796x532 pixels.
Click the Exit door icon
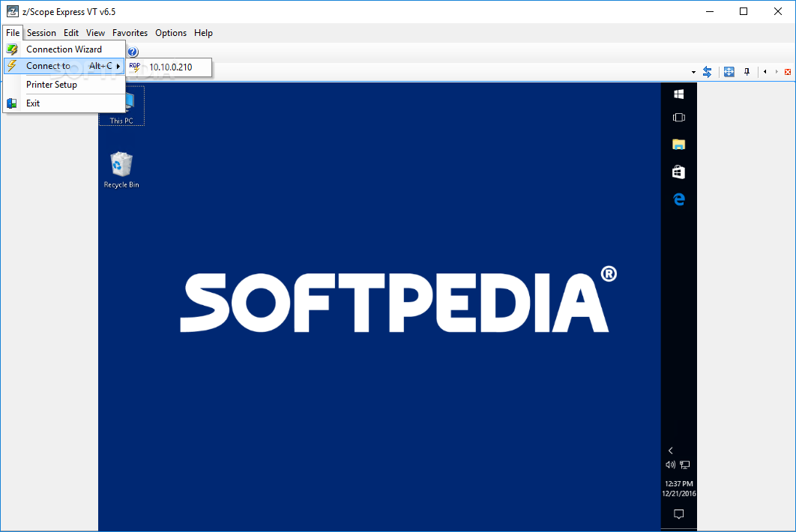tap(12, 103)
